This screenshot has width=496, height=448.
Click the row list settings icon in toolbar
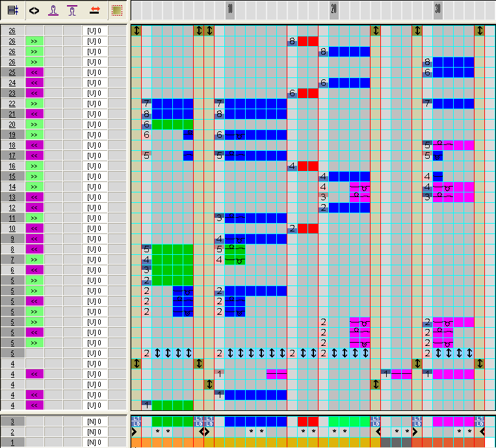pos(12,10)
